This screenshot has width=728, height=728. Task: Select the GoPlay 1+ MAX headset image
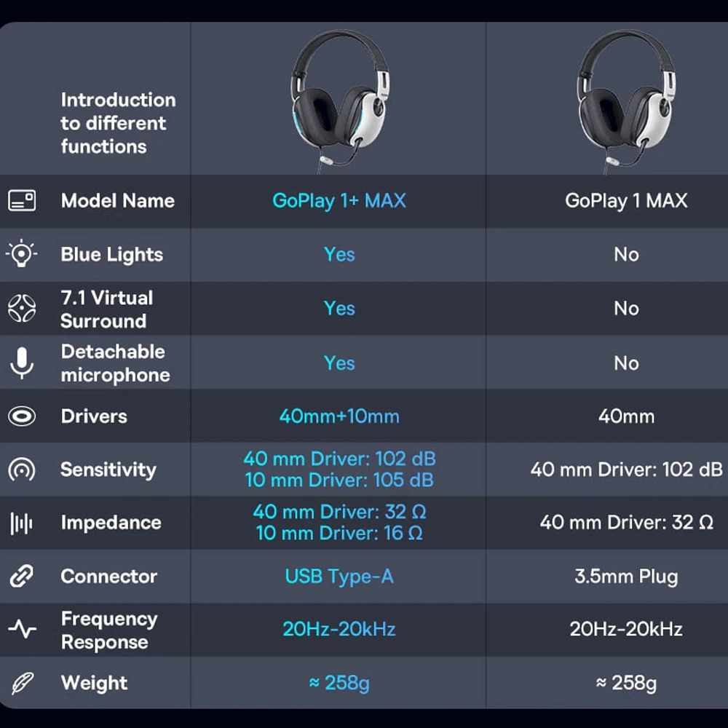pyautogui.click(x=339, y=98)
